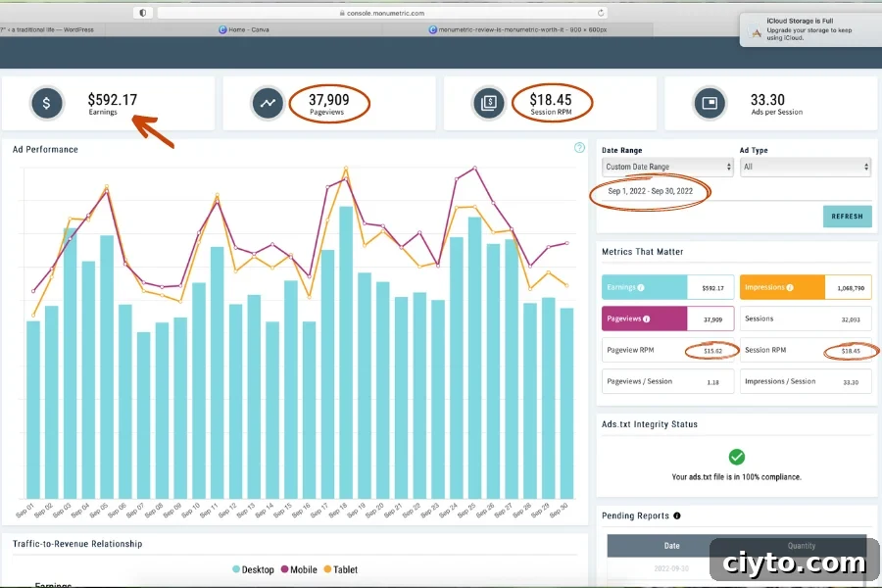Image resolution: width=882 pixels, height=588 pixels.
Task: Click the Date column header in Pending Reports
Action: pos(671,546)
